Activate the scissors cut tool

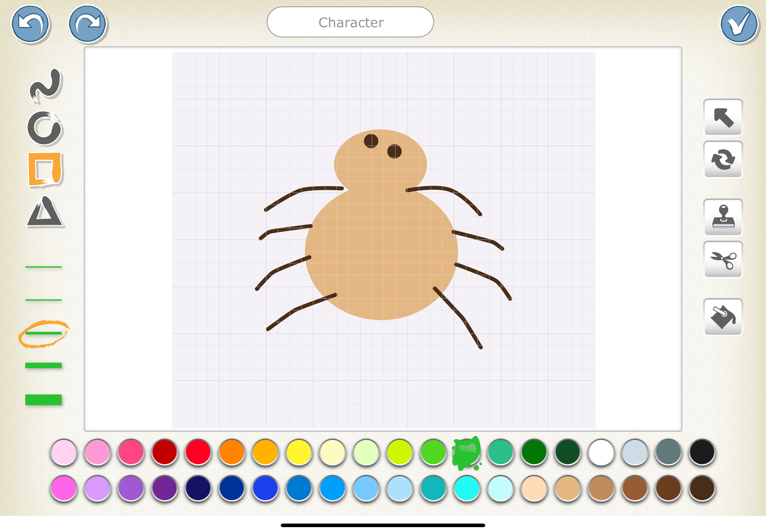[x=723, y=260]
